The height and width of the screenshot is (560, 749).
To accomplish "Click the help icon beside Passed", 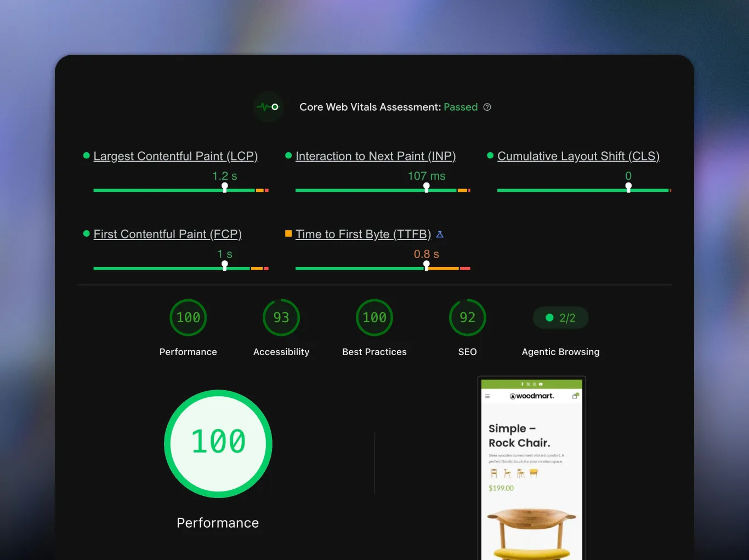I will tap(487, 107).
